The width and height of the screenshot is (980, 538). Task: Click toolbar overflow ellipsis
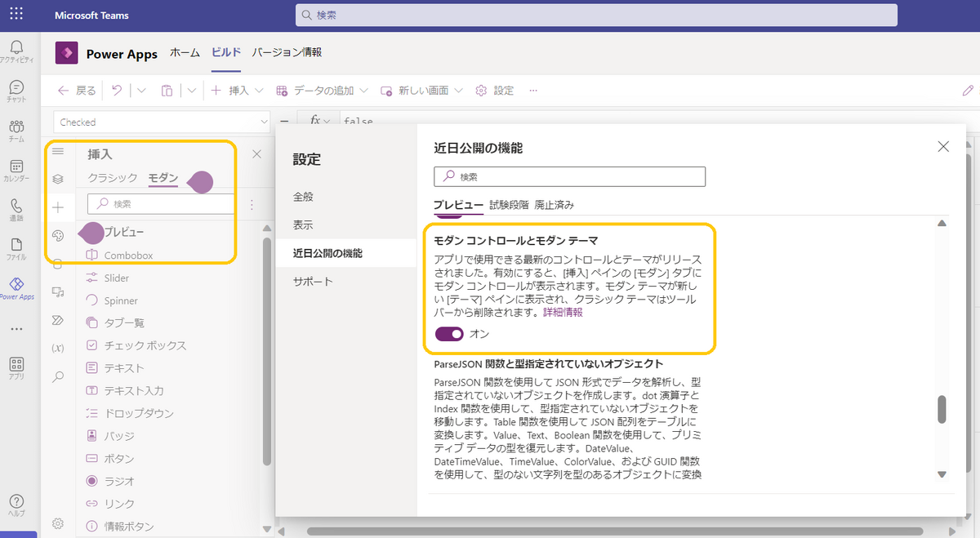tap(533, 91)
